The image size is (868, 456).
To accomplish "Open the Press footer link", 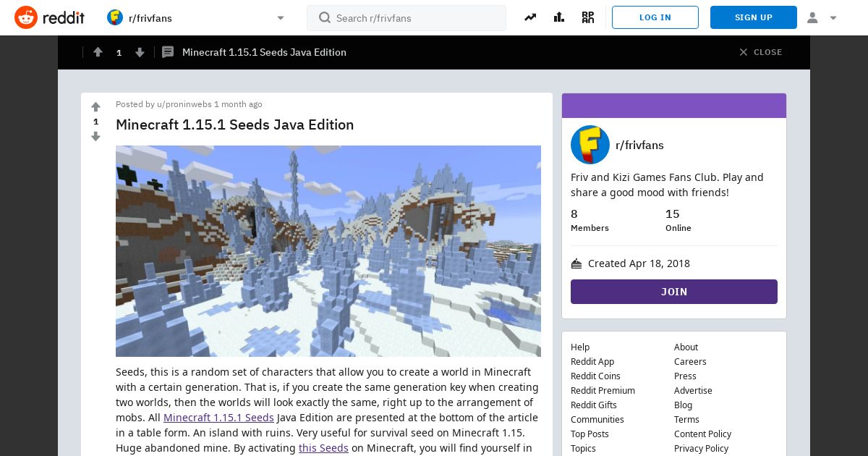I will pos(685,376).
